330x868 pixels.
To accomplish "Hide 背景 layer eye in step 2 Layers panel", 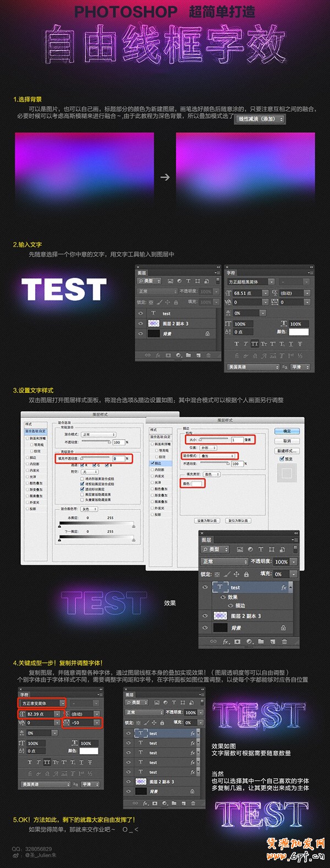I will 141,334.
